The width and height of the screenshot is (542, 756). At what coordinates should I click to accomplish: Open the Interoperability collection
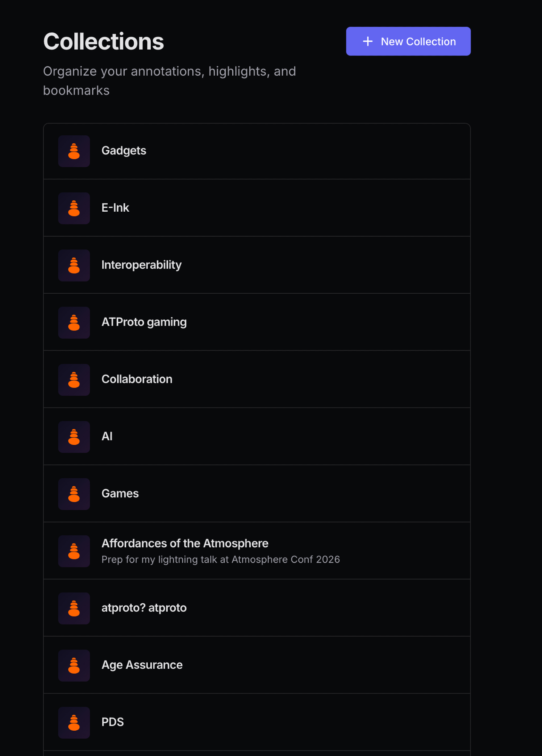pos(141,265)
